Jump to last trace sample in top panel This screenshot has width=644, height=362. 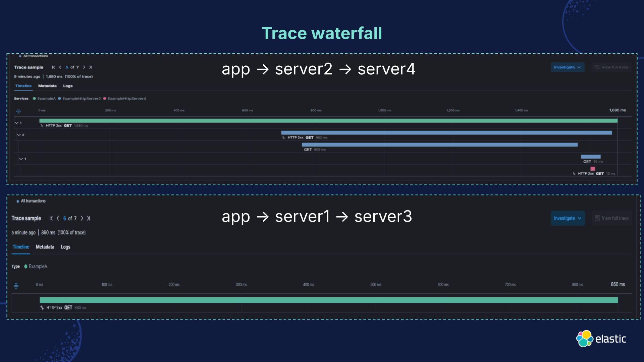[91, 67]
